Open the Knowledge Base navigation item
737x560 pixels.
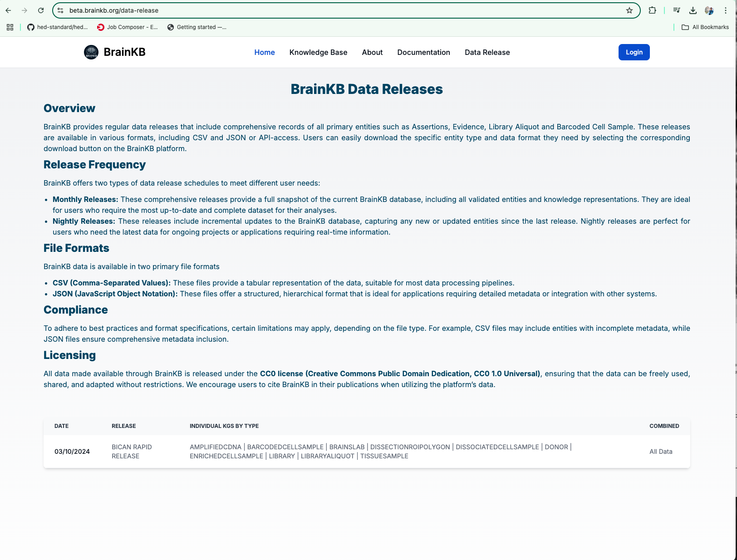click(318, 52)
